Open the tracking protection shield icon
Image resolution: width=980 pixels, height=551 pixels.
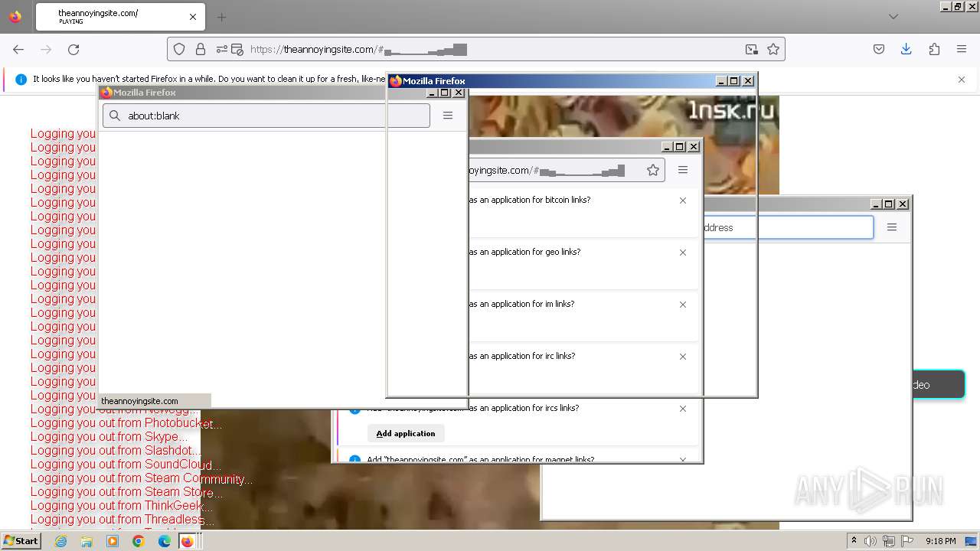coord(179,49)
